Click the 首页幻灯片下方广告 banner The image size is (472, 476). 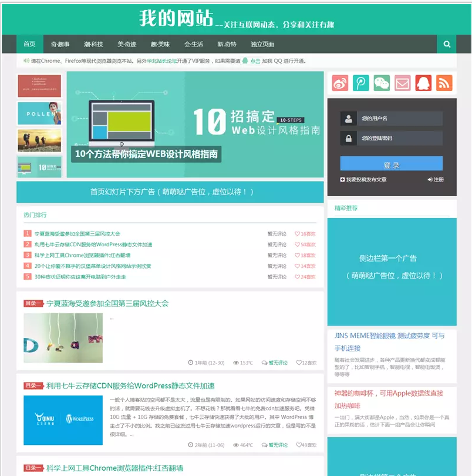click(x=170, y=192)
